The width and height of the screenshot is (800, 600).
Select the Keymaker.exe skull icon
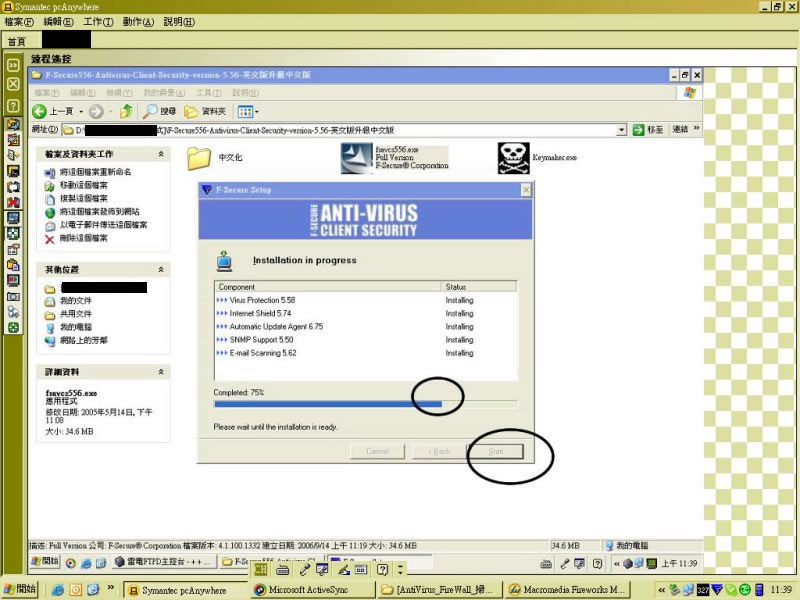513,158
